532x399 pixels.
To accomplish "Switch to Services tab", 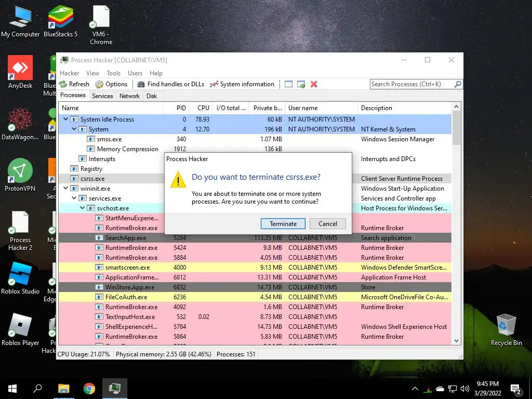I will pos(102,96).
